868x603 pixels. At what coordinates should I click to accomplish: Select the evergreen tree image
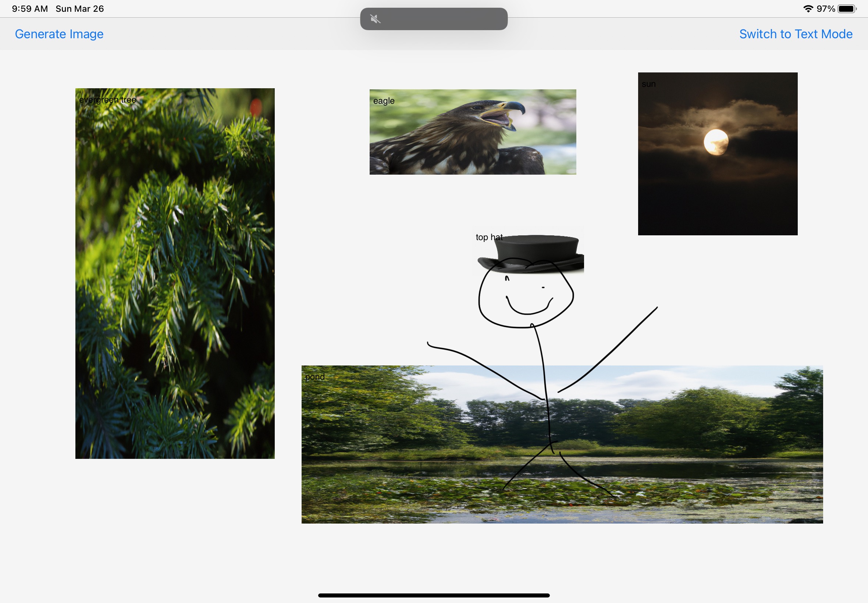pos(175,274)
